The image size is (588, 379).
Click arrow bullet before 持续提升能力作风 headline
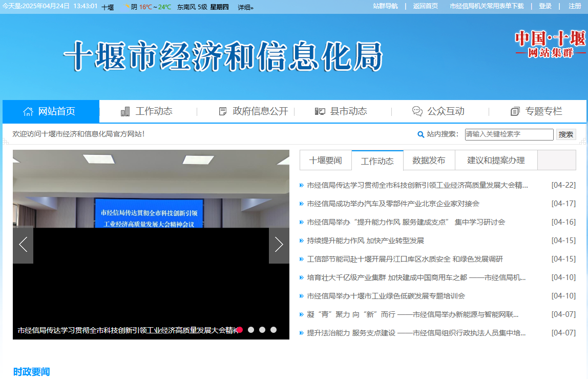pyautogui.click(x=302, y=241)
